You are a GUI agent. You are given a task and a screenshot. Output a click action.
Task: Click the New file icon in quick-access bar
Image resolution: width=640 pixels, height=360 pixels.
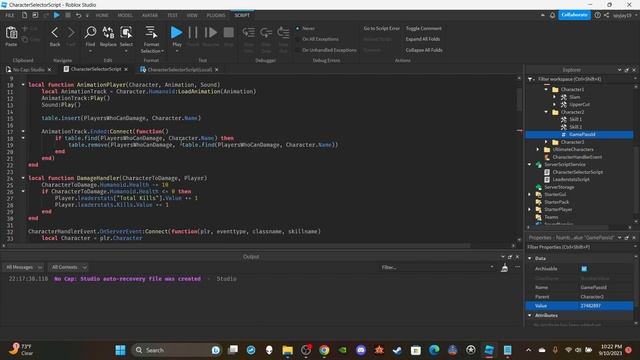pos(24,15)
